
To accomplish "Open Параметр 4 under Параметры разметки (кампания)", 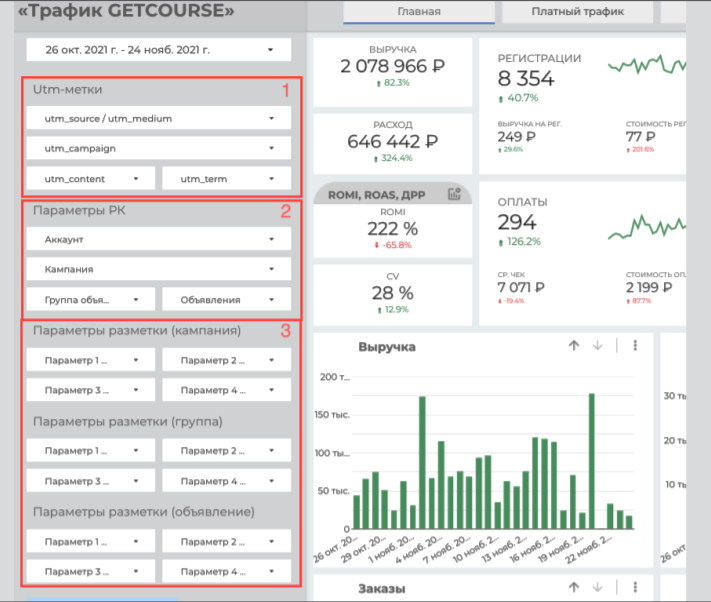I will coord(227,390).
